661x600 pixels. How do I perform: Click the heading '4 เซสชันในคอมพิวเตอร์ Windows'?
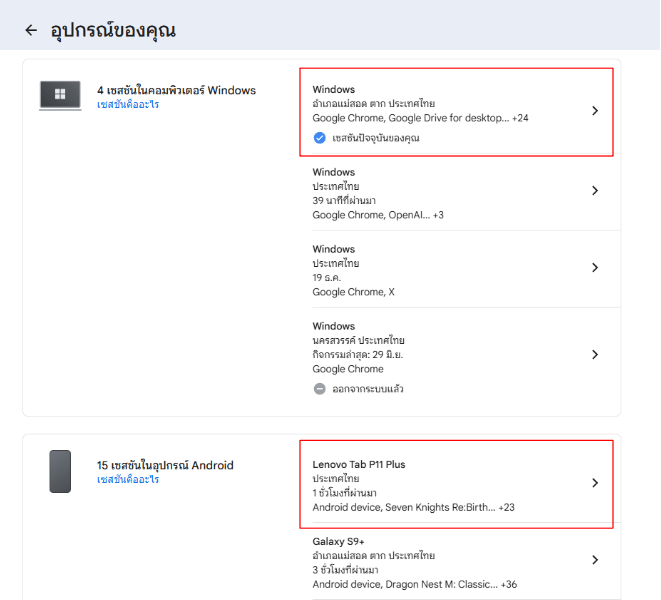click(x=176, y=91)
